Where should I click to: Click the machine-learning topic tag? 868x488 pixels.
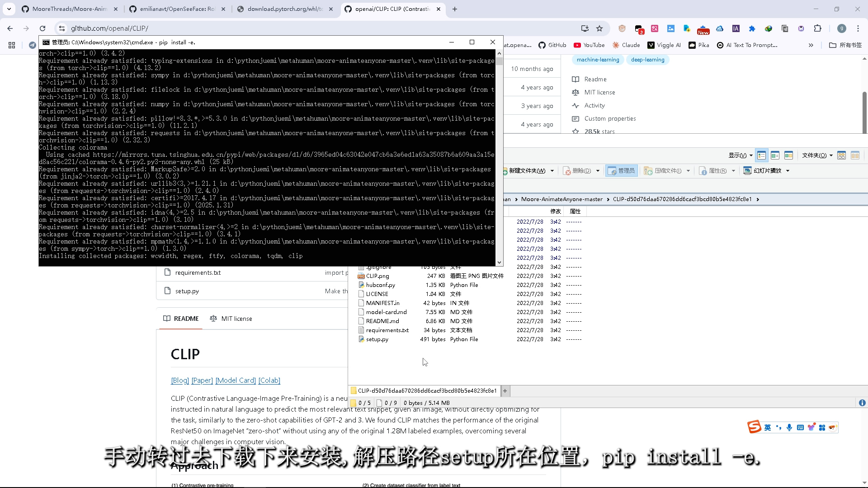(598, 60)
